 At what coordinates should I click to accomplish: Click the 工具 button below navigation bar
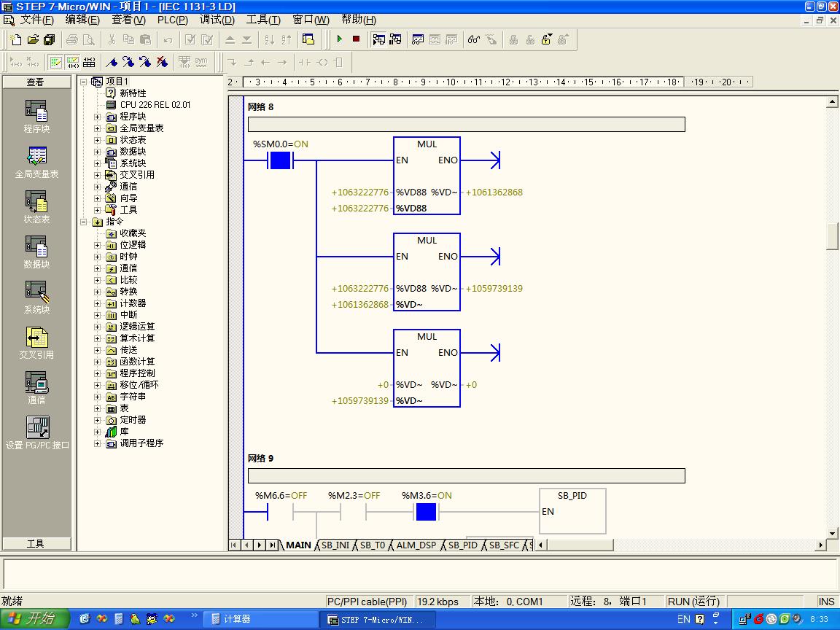click(36, 543)
